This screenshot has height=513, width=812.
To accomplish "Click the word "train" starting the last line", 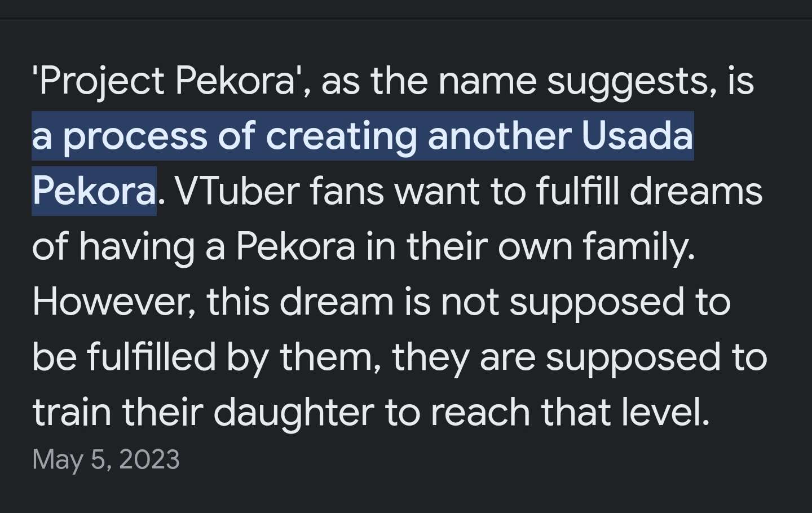I will pyautogui.click(x=72, y=413).
